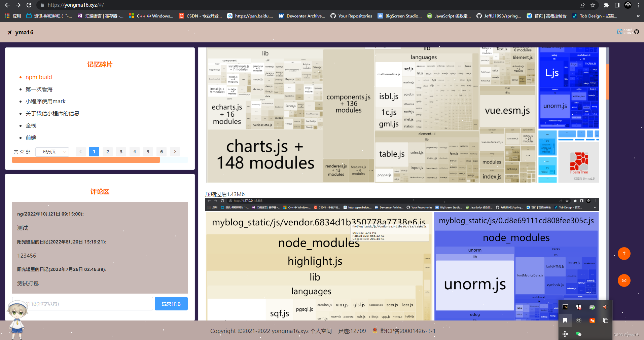Open the npm build article link
Screen dimensions: 644x340
tap(39, 77)
